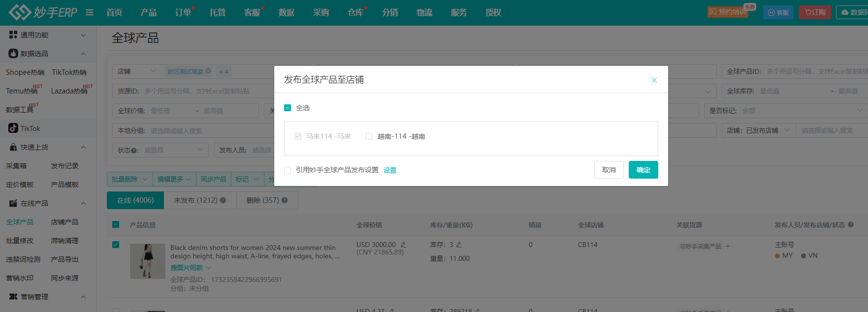Uncheck the Black denim shorts row checkbox
The width and height of the screenshot is (868, 312).
coord(116,245)
